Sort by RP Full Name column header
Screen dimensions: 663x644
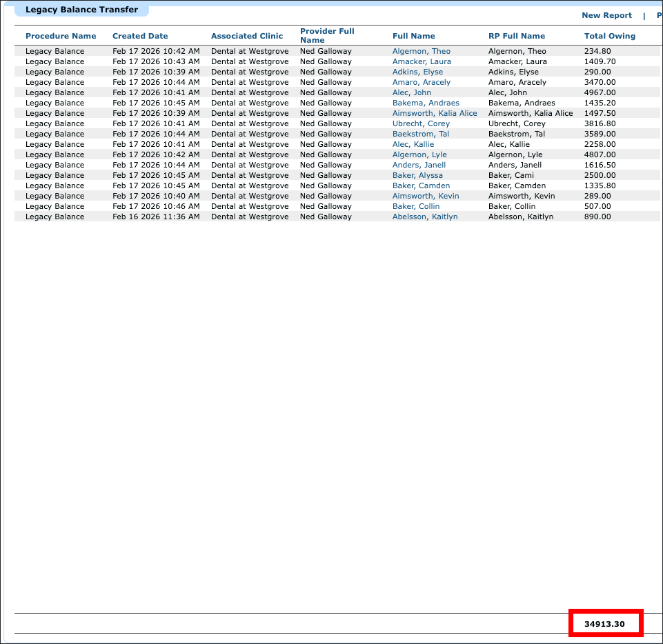pos(517,36)
